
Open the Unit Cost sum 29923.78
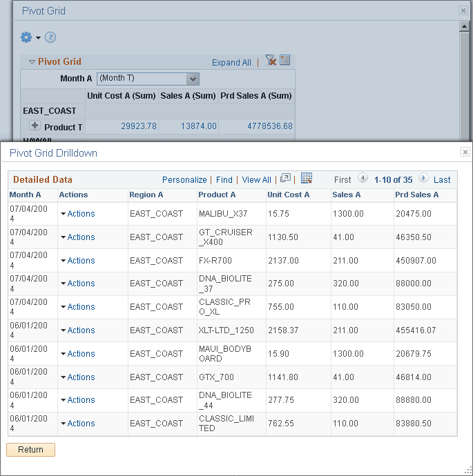click(x=139, y=126)
